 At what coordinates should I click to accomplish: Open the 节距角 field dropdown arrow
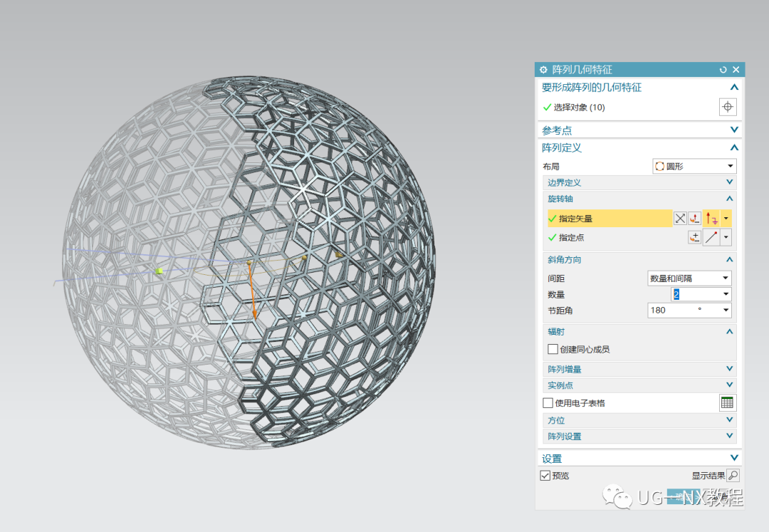pos(726,310)
